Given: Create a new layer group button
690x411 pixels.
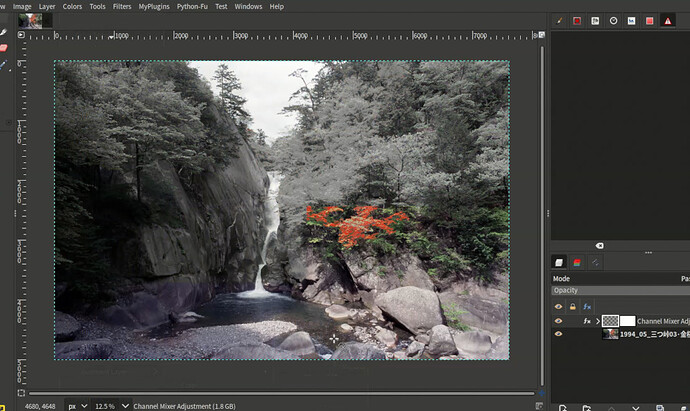Looking at the screenshot, I should [587, 407].
